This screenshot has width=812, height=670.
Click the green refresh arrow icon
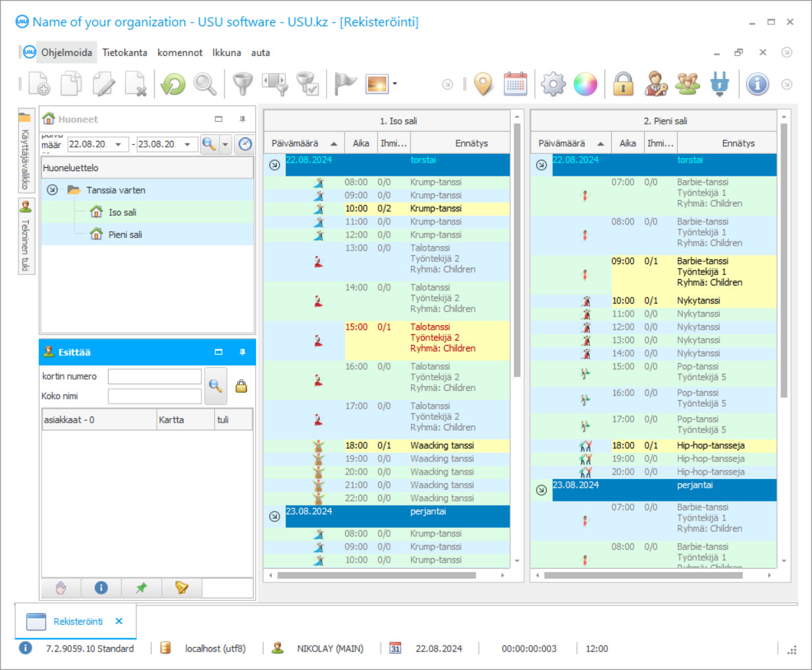tap(173, 84)
